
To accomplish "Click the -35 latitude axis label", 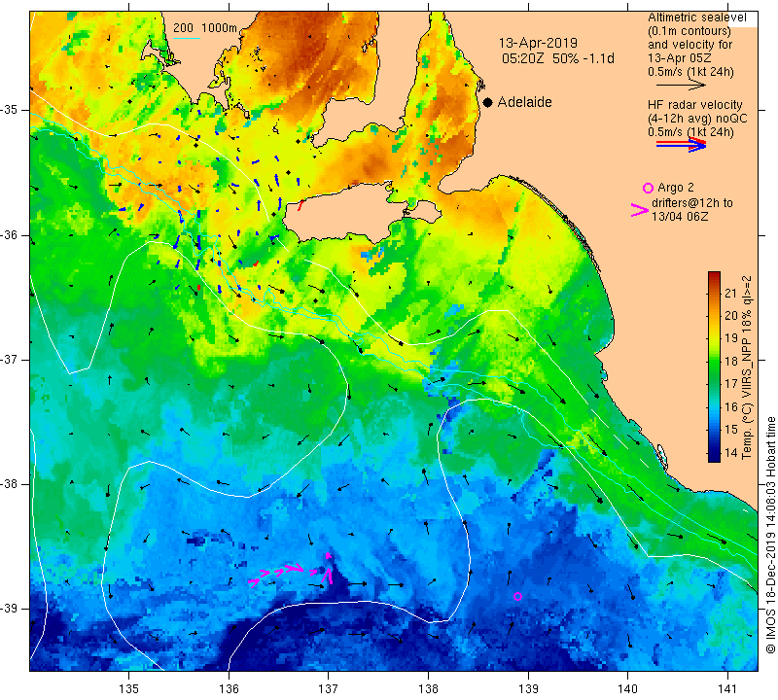I will 10,110.
